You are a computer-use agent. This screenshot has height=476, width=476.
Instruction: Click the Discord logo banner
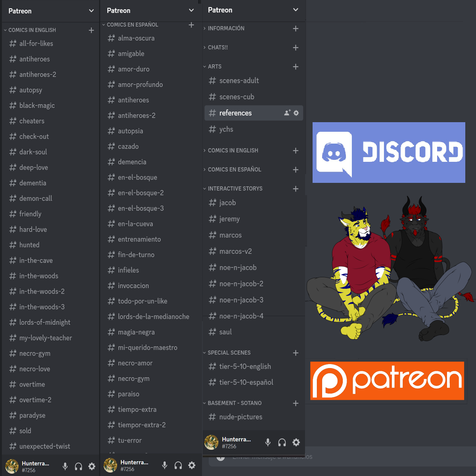[389, 152]
